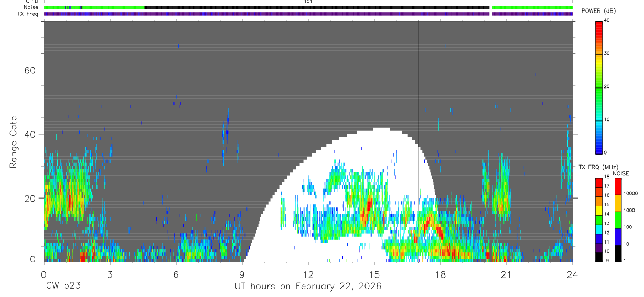Click the red 10000 segment of NOISE scale

(618, 186)
